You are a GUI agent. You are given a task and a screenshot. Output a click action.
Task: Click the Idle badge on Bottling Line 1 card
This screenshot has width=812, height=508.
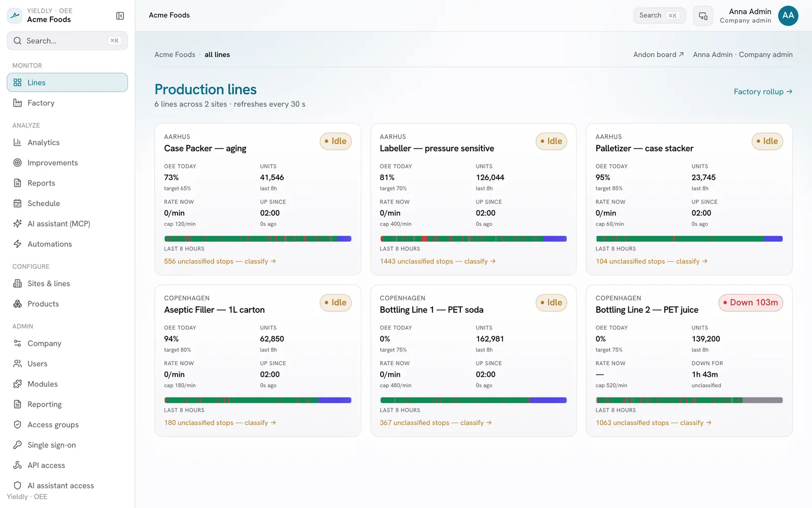552,303
